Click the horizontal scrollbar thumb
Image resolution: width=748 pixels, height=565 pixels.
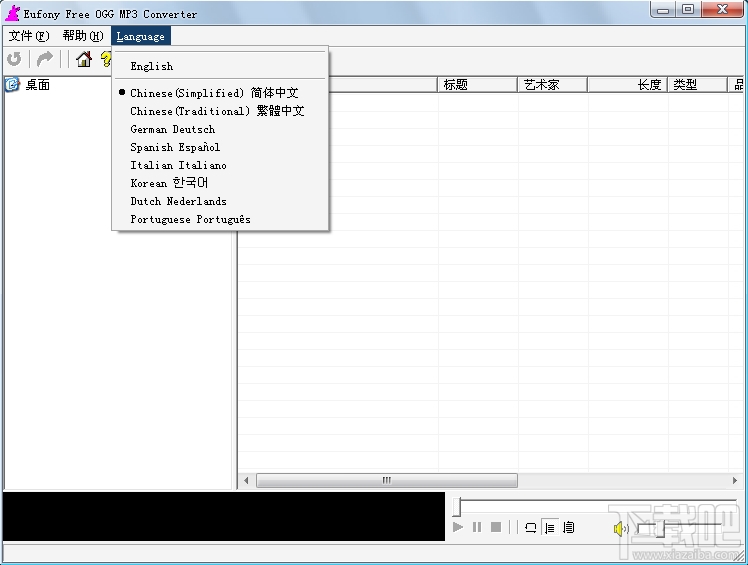(387, 481)
